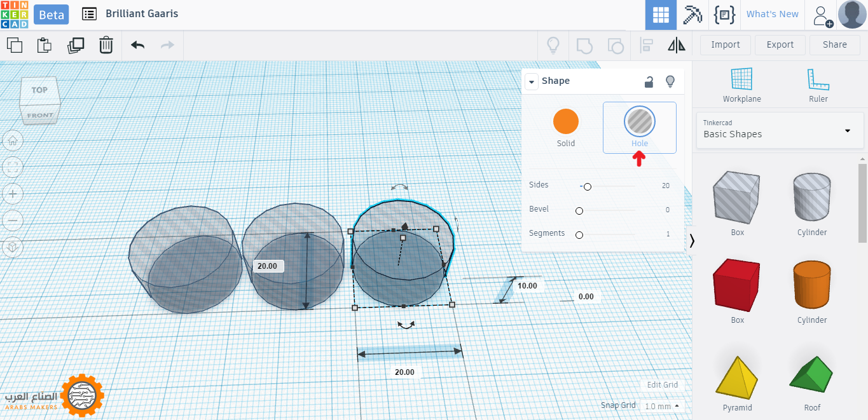Toggle the shape lock

tap(649, 81)
